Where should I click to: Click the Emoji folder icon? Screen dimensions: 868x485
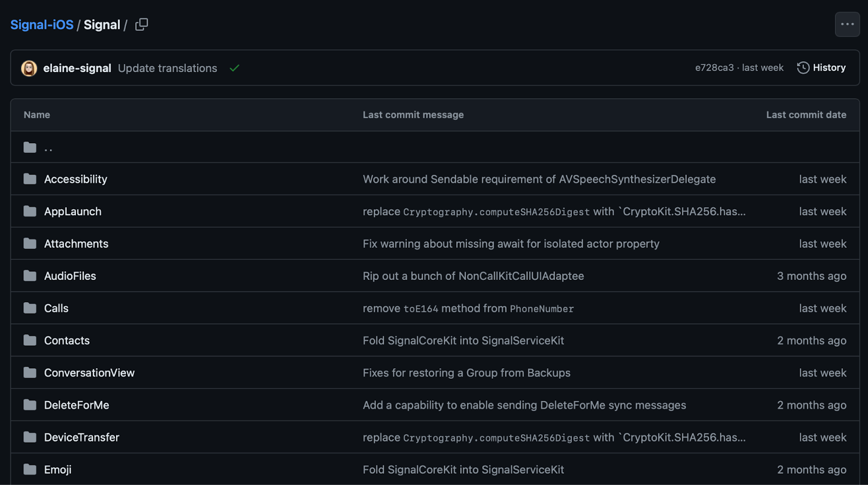click(x=30, y=469)
